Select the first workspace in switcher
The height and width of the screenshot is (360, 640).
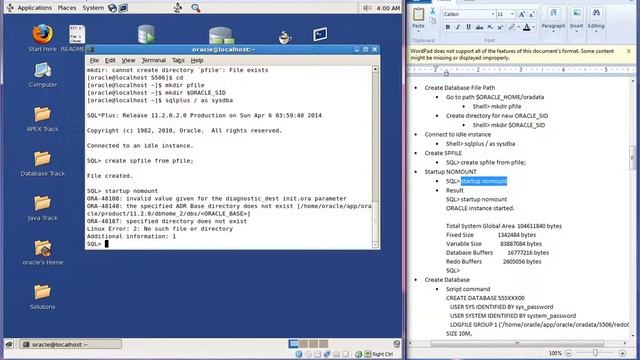click(x=293, y=344)
